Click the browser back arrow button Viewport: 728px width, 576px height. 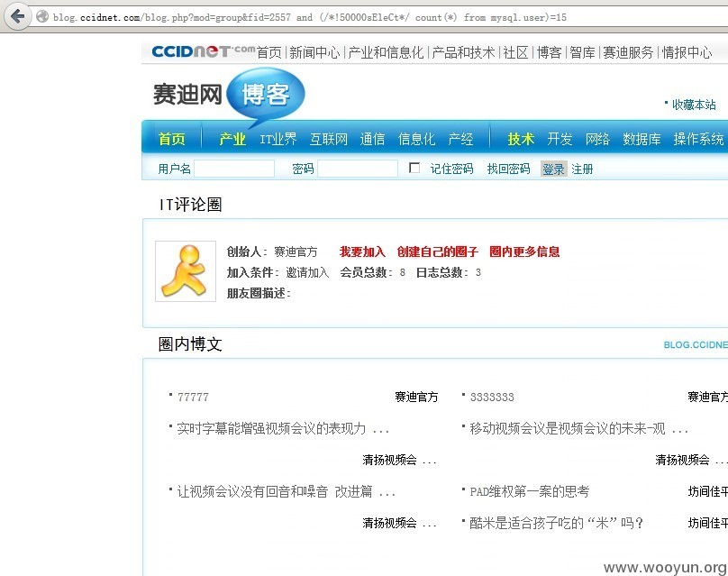tap(17, 17)
